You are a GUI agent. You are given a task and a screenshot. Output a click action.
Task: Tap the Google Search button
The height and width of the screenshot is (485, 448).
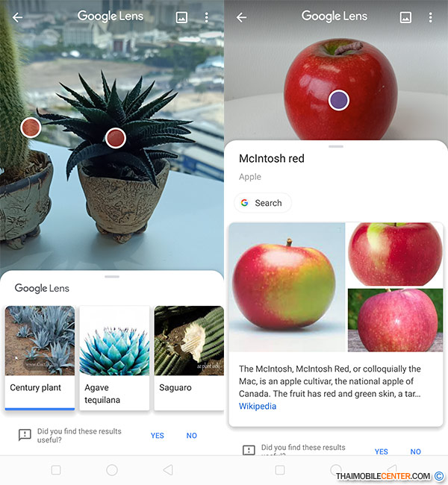click(263, 203)
